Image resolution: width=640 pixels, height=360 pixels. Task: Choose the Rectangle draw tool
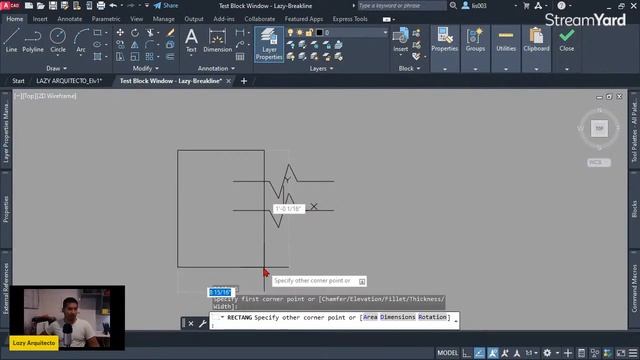(x=98, y=32)
